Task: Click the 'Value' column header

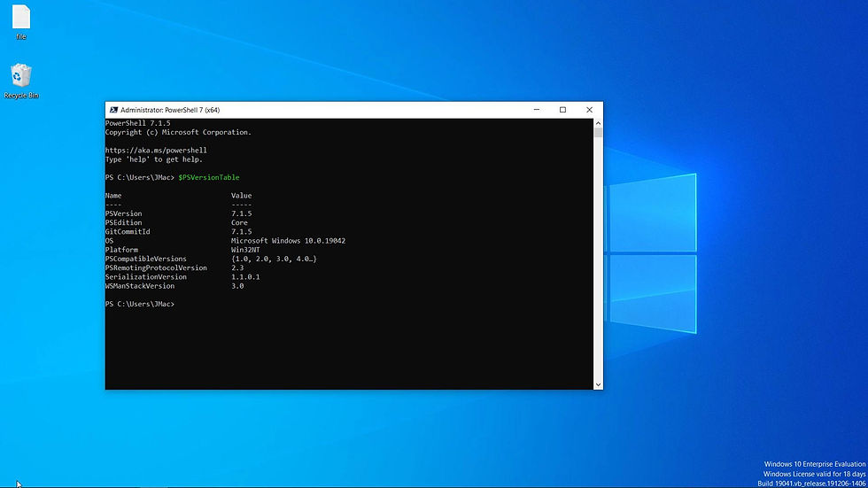Action: point(241,196)
